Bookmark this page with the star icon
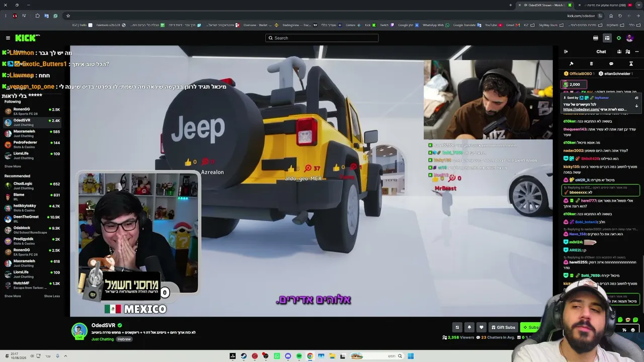Screen dimensions: 644x362 (68, 16)
